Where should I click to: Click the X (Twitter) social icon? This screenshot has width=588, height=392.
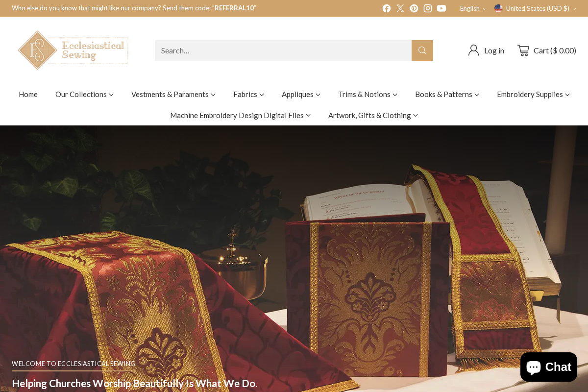pos(400,8)
